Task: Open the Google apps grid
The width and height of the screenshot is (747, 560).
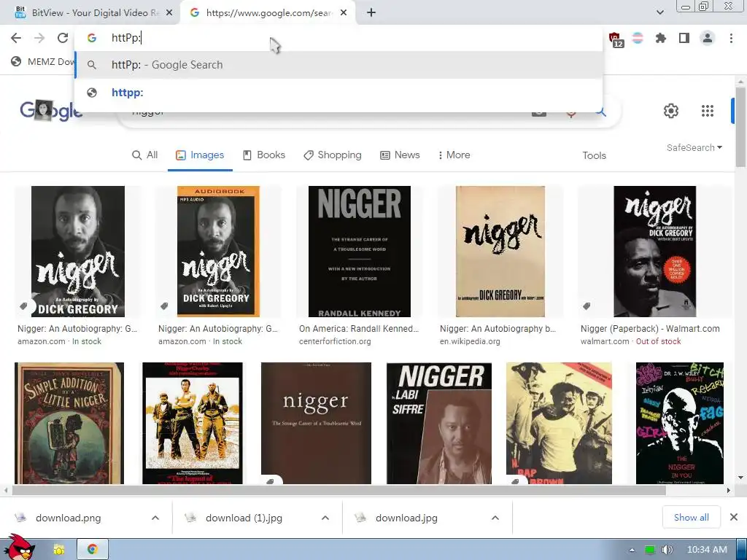Action: click(x=708, y=111)
